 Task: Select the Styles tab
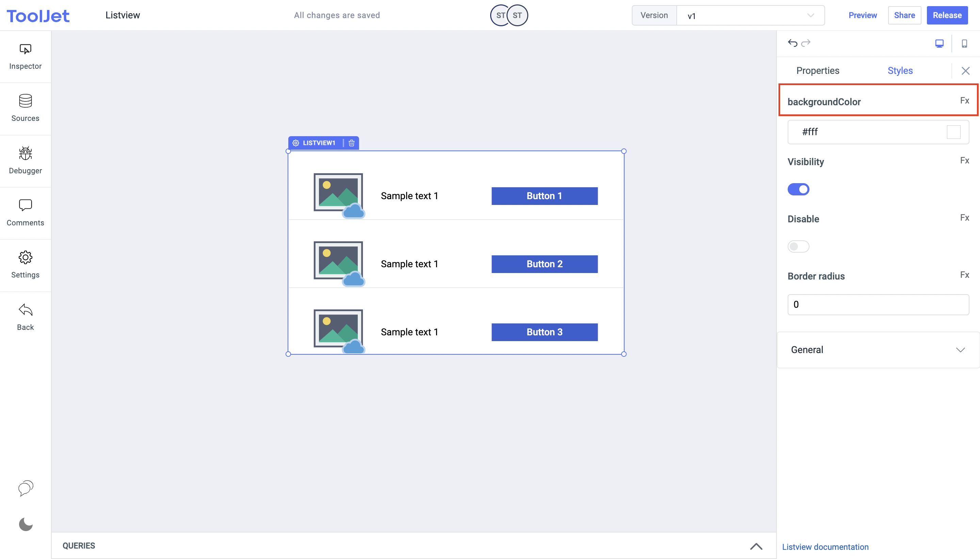click(x=900, y=71)
